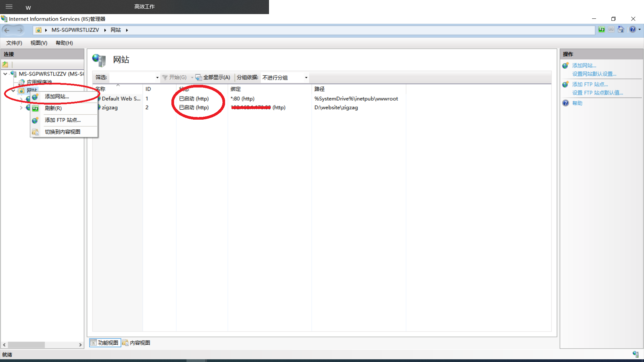Click 添加 FTP 站点... link in Actions panel
644x362 pixels.
[590, 84]
